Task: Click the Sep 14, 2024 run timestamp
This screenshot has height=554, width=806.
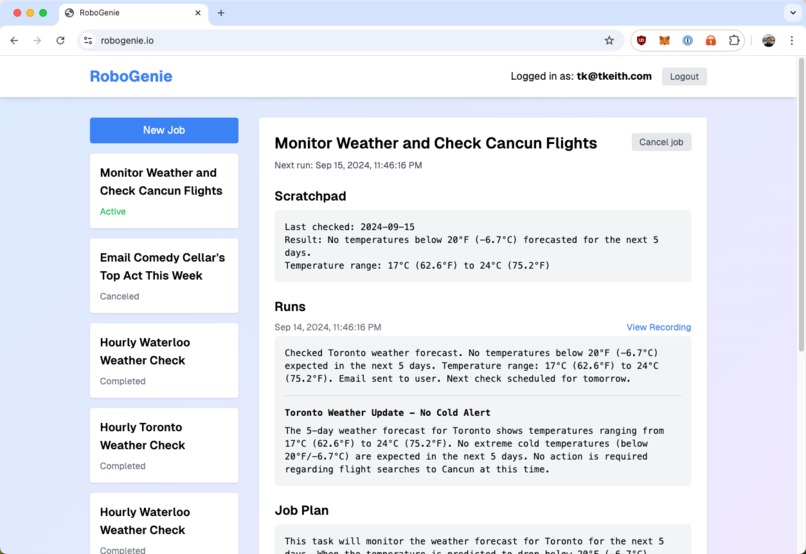Action: [327, 327]
